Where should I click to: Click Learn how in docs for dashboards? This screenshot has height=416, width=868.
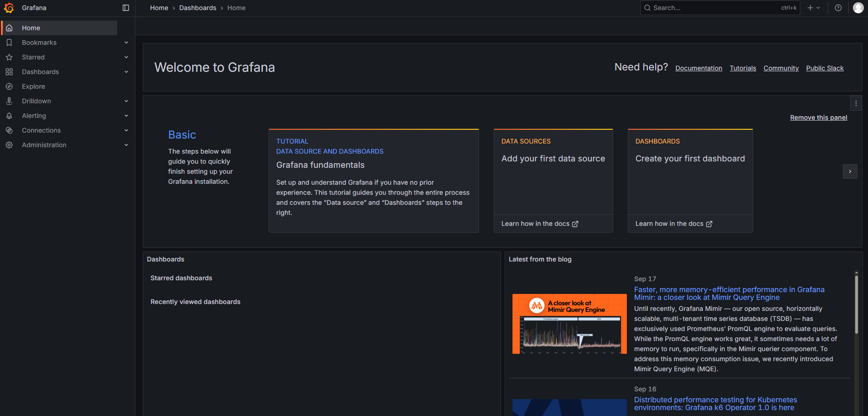click(674, 224)
